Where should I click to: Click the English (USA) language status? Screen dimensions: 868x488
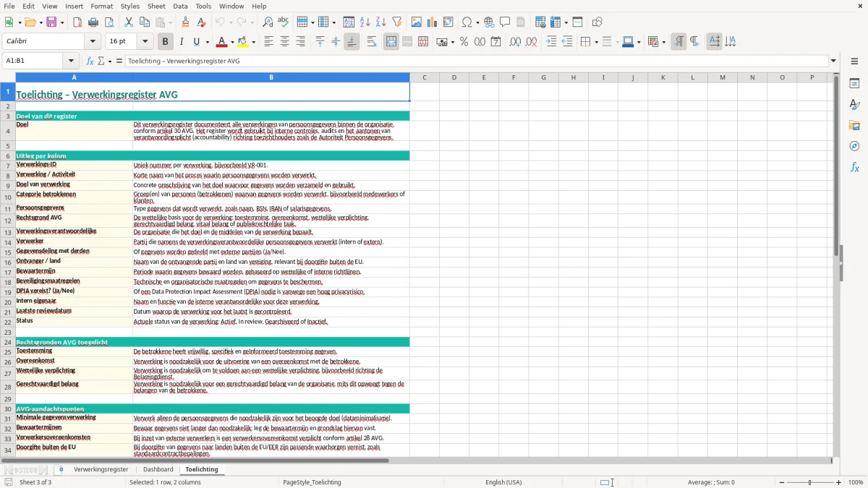coord(503,482)
